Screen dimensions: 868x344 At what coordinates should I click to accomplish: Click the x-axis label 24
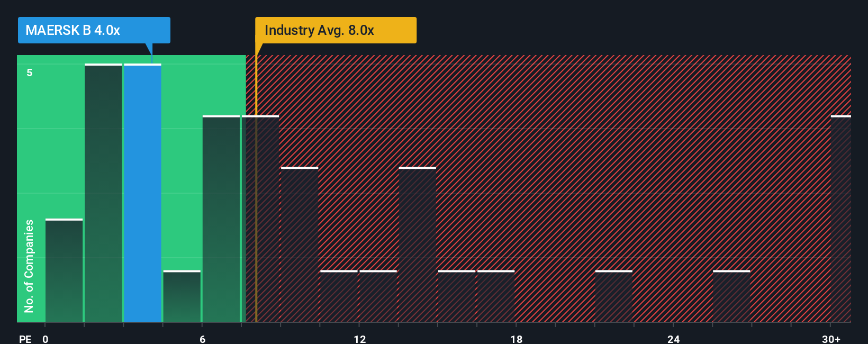[673, 339]
